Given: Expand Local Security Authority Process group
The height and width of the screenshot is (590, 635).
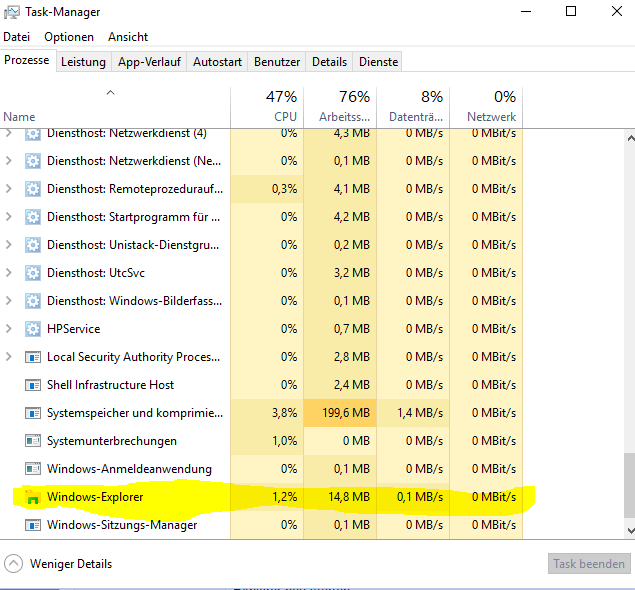Looking at the screenshot, I should pyautogui.click(x=9, y=356).
